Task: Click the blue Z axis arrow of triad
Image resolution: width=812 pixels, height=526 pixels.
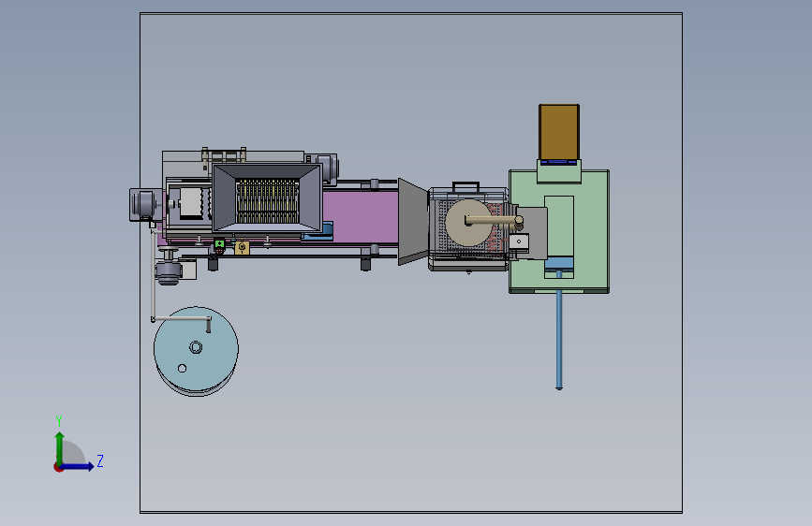Action: pos(81,466)
